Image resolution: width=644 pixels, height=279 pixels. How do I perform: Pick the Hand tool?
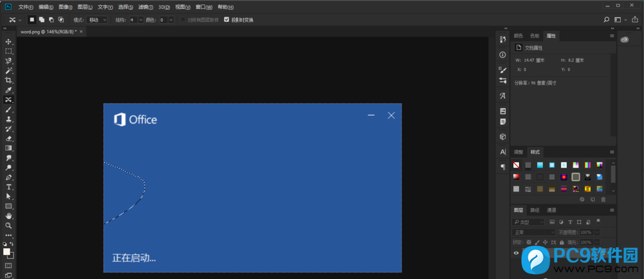click(8, 216)
